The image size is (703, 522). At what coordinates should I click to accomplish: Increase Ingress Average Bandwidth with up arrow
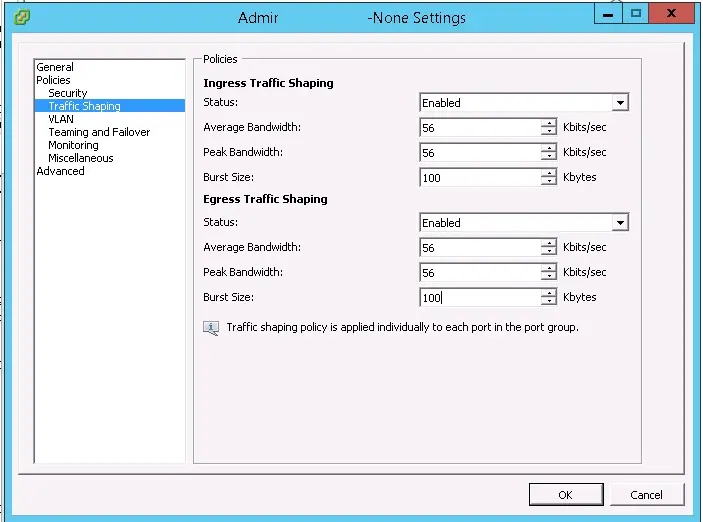click(x=549, y=123)
